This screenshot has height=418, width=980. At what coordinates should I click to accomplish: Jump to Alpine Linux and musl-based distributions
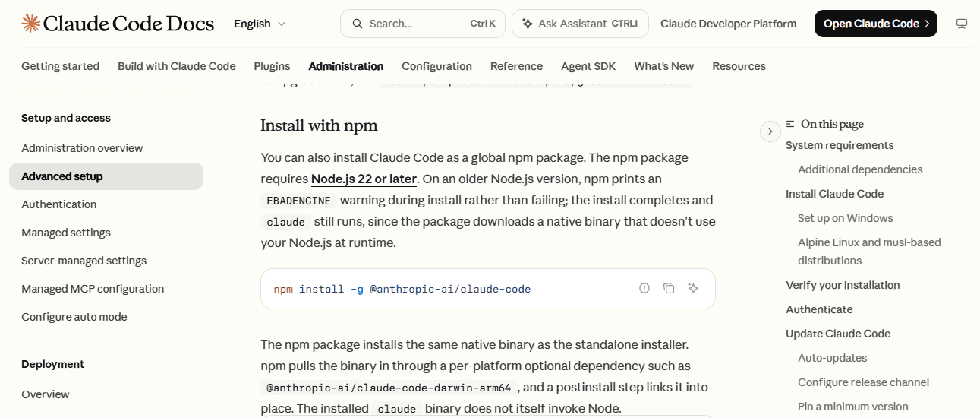(x=869, y=252)
